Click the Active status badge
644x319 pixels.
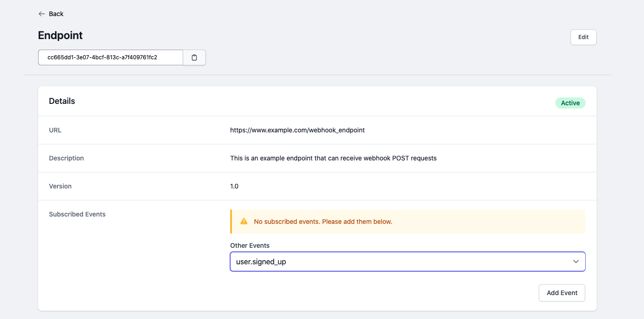pyautogui.click(x=570, y=103)
